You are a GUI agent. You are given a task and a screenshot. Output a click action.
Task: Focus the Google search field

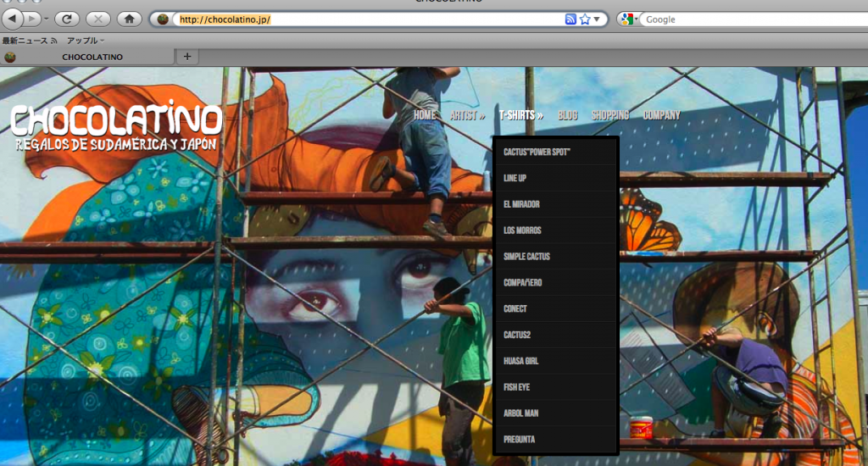(754, 19)
